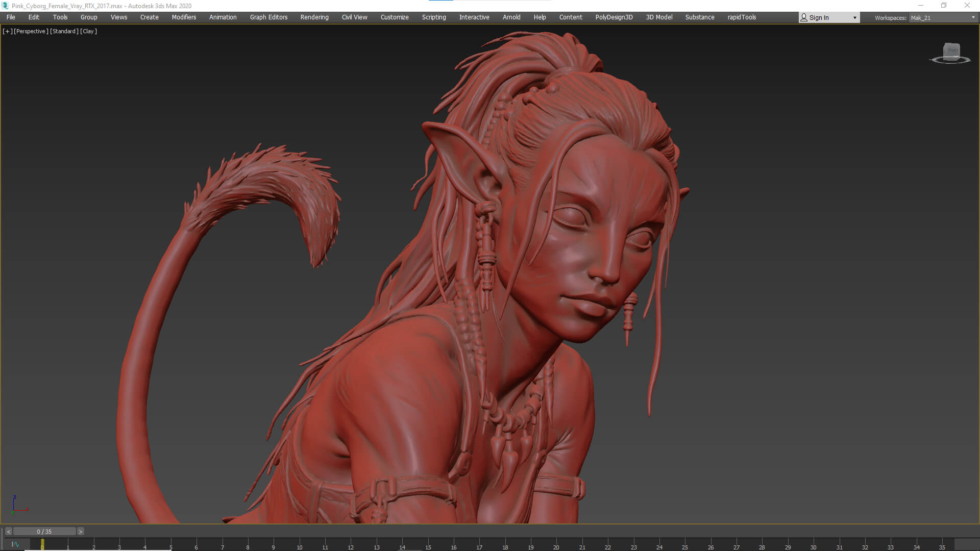Open the Create menu
The width and height of the screenshot is (980, 551).
150,17
